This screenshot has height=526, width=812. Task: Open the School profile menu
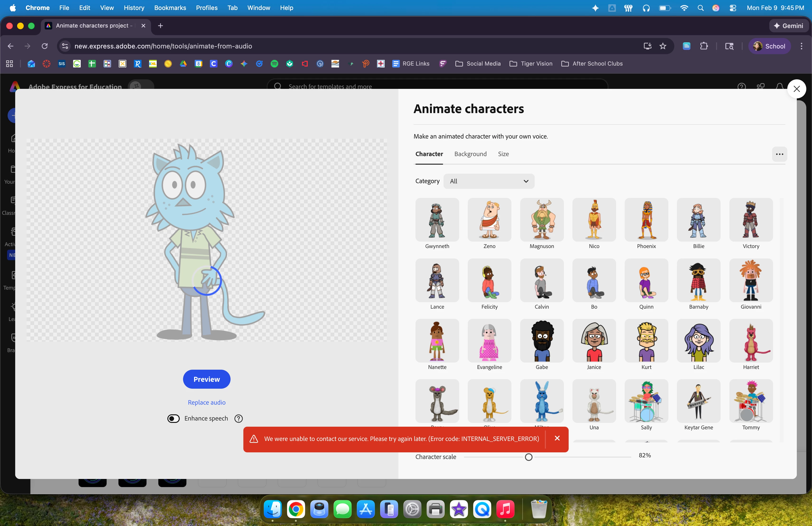tap(769, 46)
